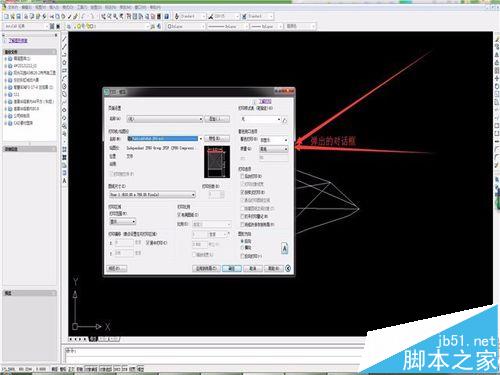Click the 取消 Cancel button

tap(253, 268)
